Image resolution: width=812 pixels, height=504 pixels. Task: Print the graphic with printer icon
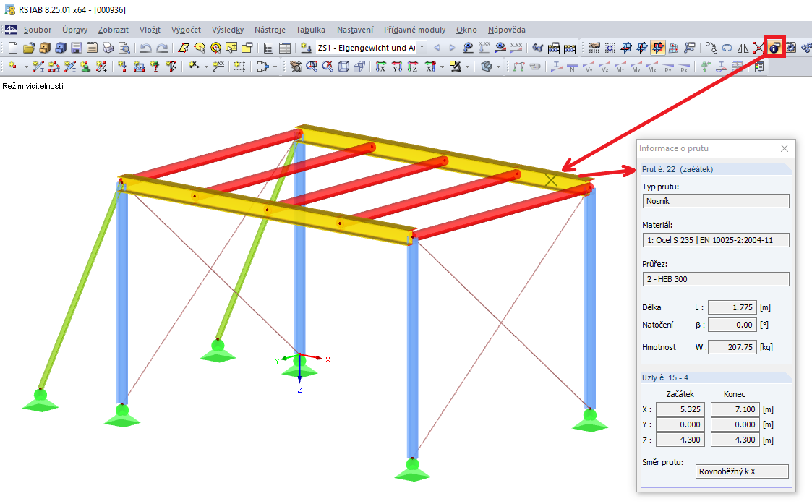(x=108, y=48)
